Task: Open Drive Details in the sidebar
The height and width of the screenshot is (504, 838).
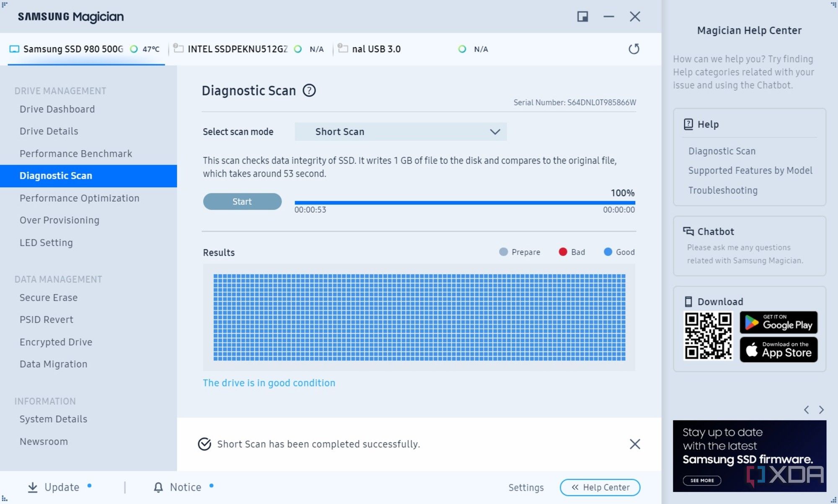Action: (49, 131)
